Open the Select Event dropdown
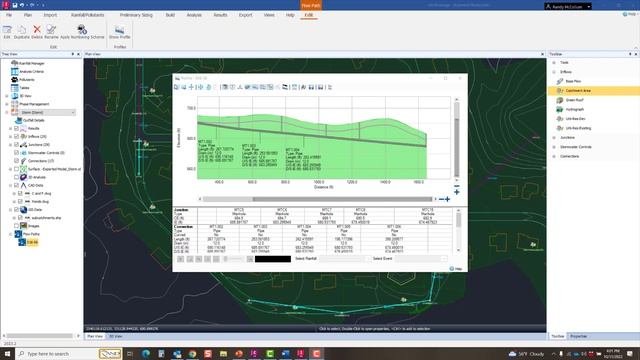The image size is (640, 360). [x=420, y=259]
